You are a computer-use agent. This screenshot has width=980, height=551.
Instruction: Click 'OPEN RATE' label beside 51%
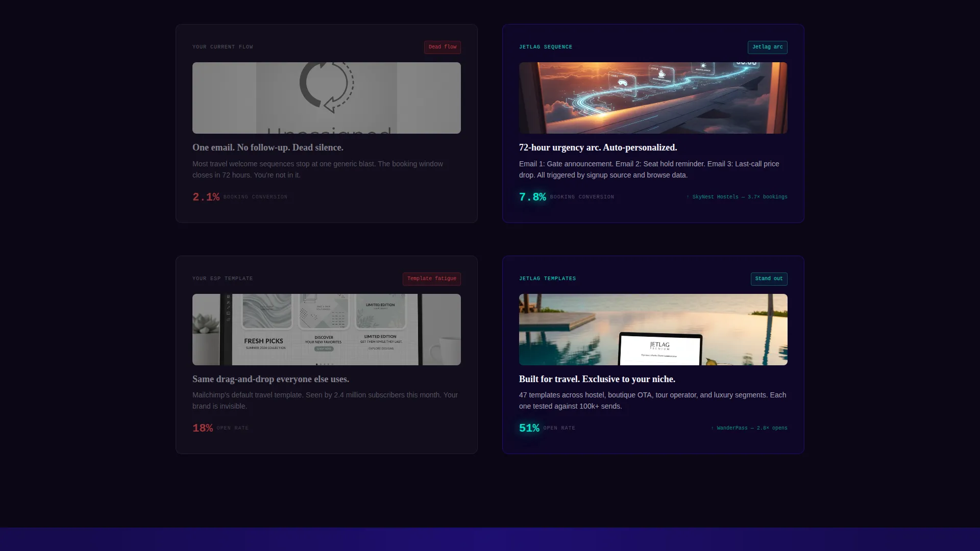coord(559,428)
